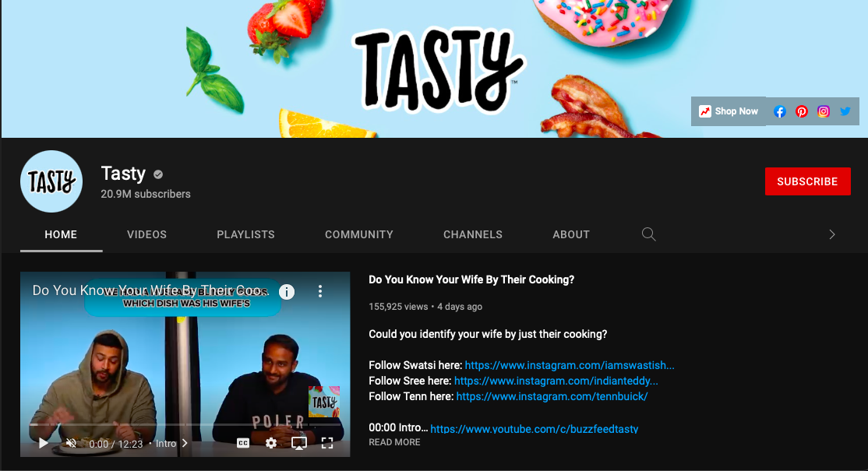Go to the Community tab
868x471 pixels.
pyautogui.click(x=358, y=234)
